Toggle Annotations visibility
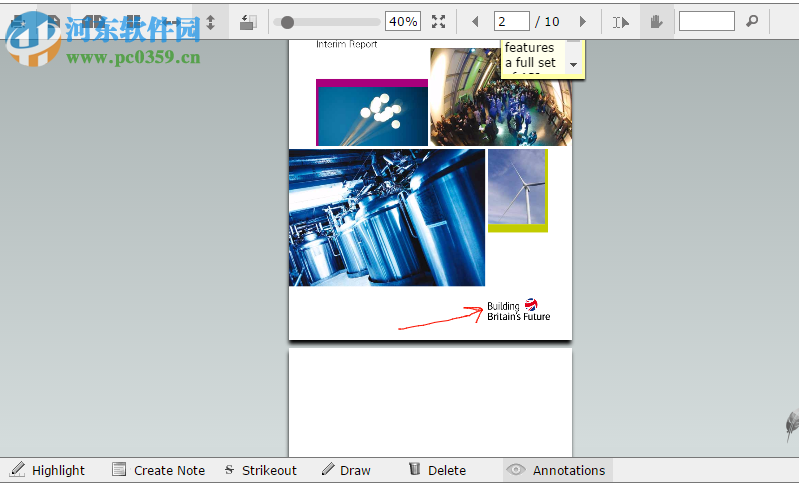This screenshot has width=799, height=483. pyautogui.click(x=557, y=470)
